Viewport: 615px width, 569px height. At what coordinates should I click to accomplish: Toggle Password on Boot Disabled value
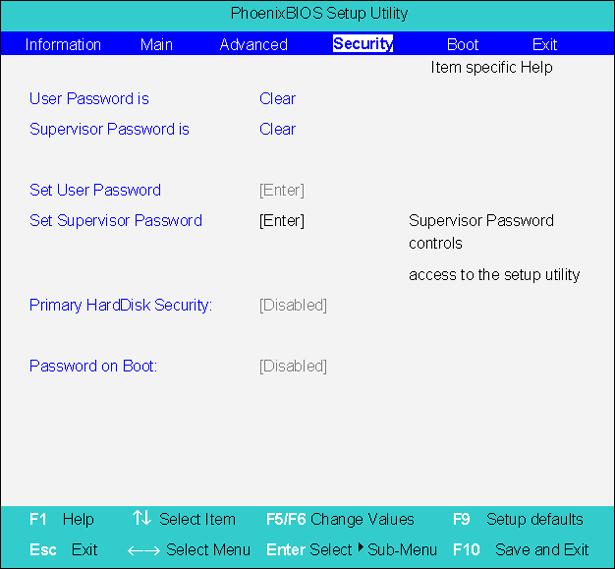point(293,366)
